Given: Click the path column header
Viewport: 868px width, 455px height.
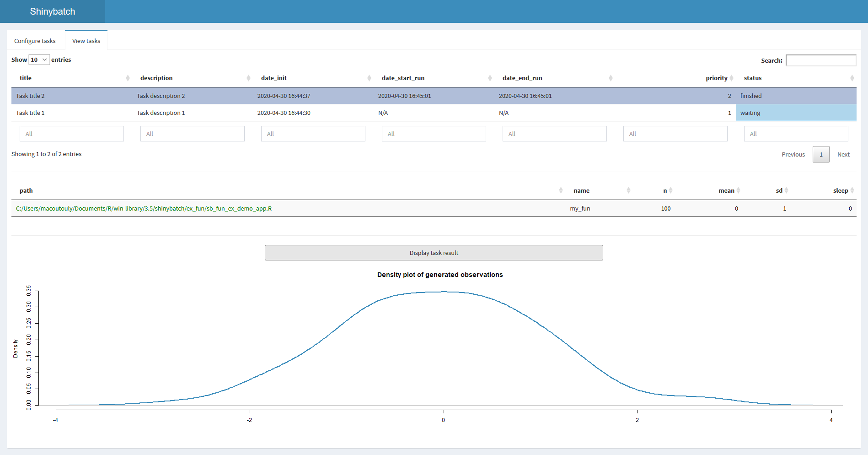Looking at the screenshot, I should [288, 190].
